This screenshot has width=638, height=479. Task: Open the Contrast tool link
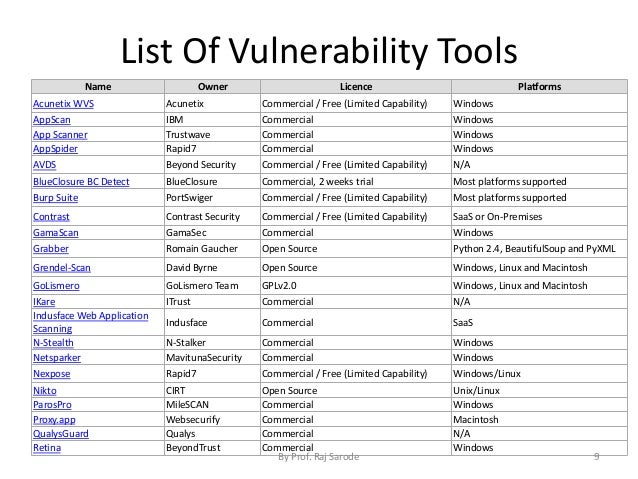tap(51, 217)
